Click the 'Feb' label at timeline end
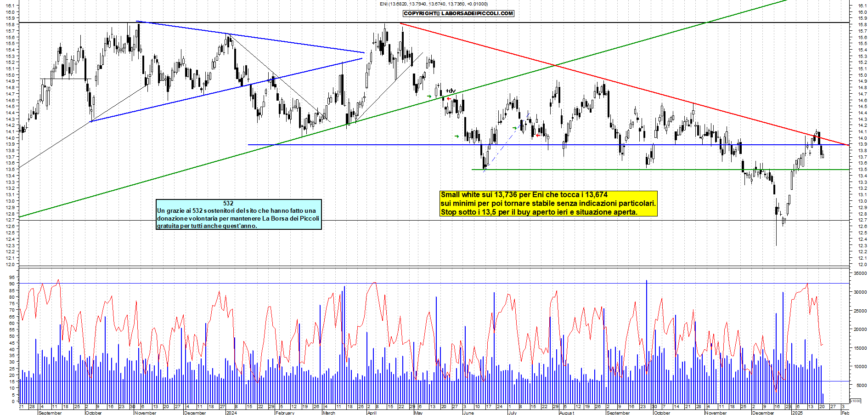 click(x=845, y=413)
